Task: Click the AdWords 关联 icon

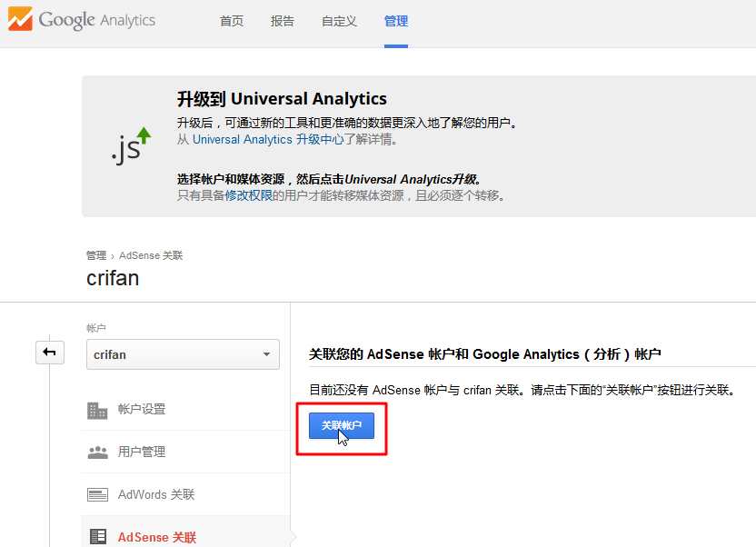Action: pyautogui.click(x=98, y=494)
